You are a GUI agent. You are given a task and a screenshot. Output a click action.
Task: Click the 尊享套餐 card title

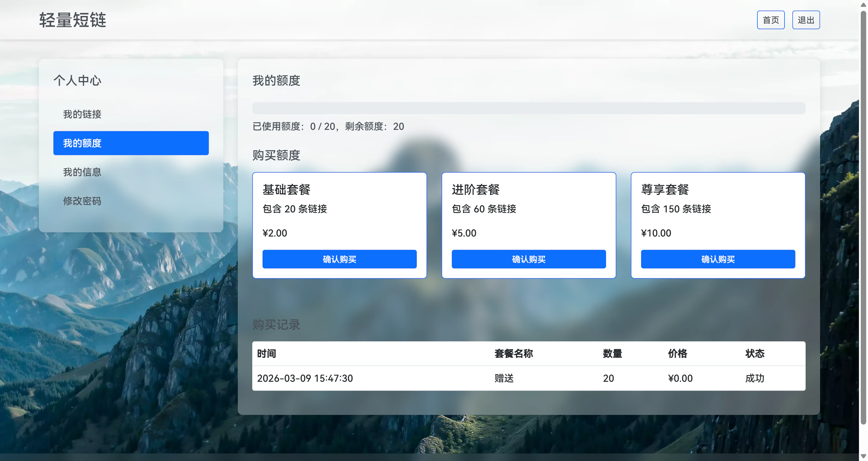[665, 190]
